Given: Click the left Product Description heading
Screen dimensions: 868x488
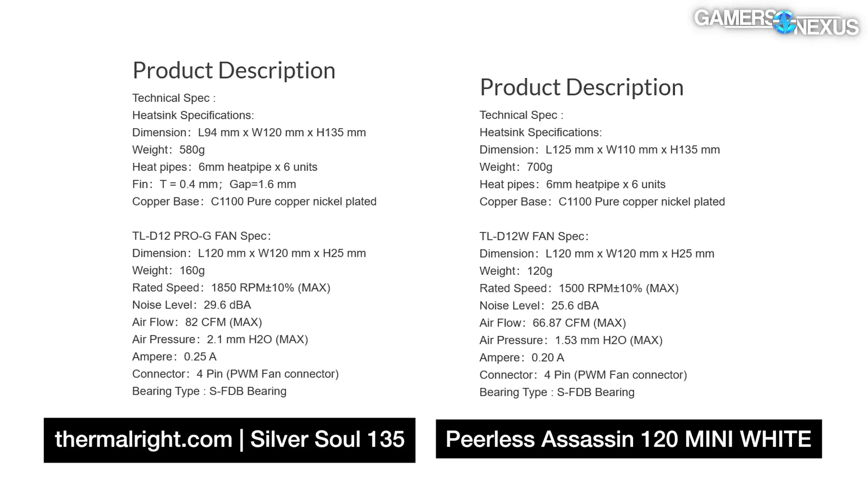Looking at the screenshot, I should coord(234,70).
